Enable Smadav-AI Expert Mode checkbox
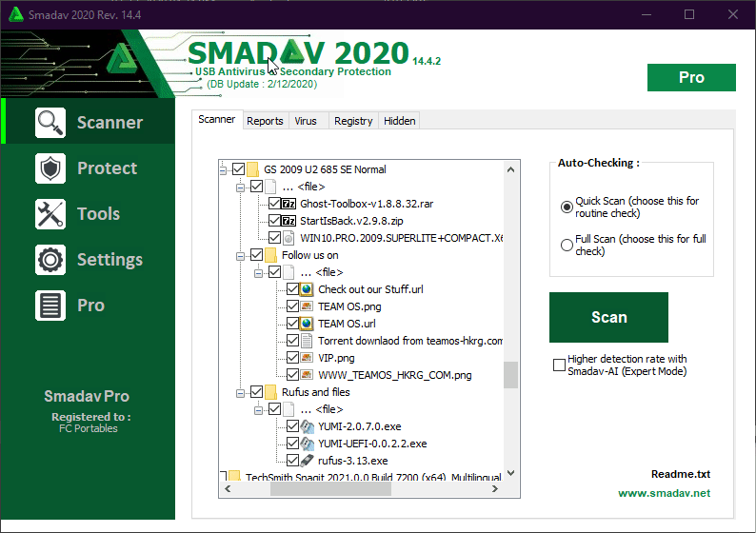The width and height of the screenshot is (756, 533). 559,365
